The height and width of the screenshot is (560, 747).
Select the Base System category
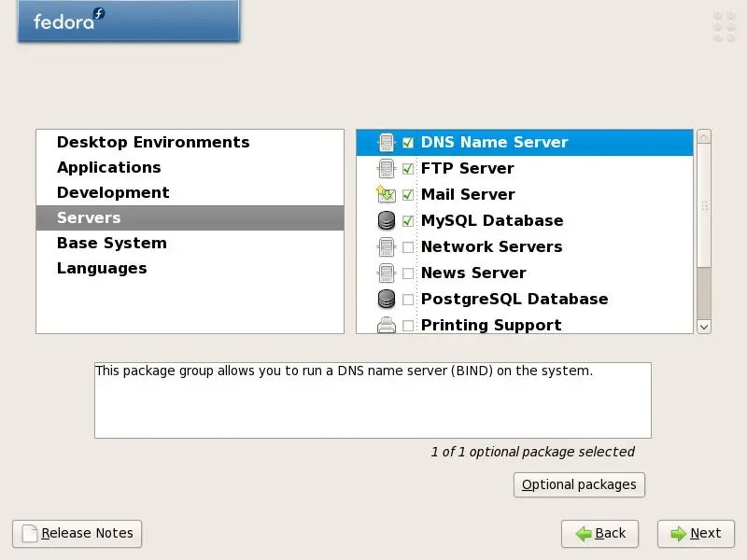coord(190,243)
